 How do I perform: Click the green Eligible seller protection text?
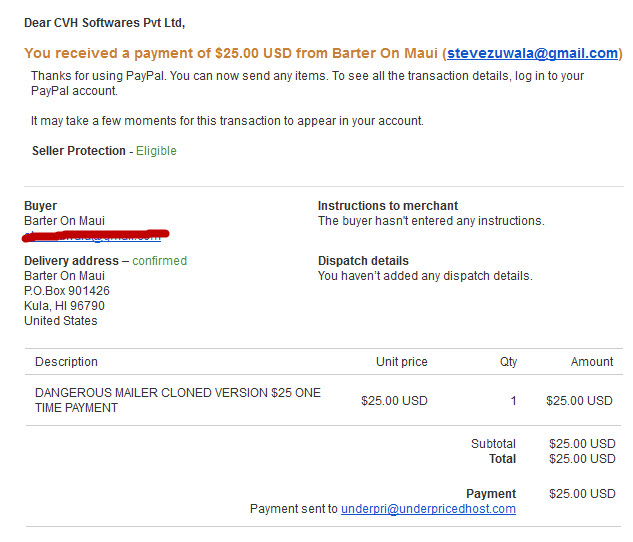[156, 151]
